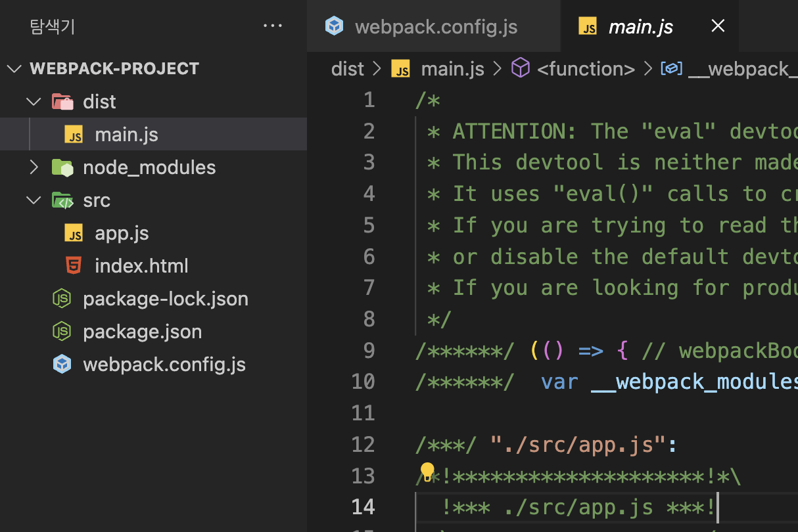Collapse the src folder chevron
Screen dimensions: 798x532
pos(34,200)
